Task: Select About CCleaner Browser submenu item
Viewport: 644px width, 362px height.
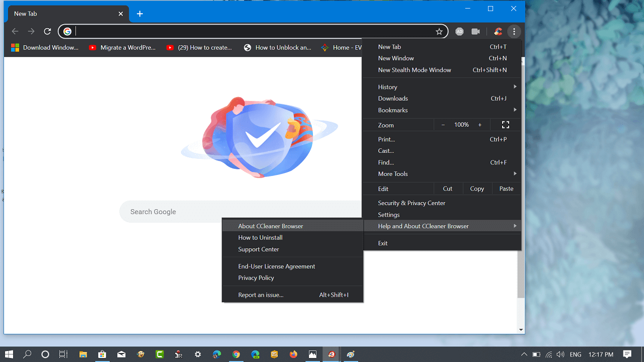Action: 293,226
